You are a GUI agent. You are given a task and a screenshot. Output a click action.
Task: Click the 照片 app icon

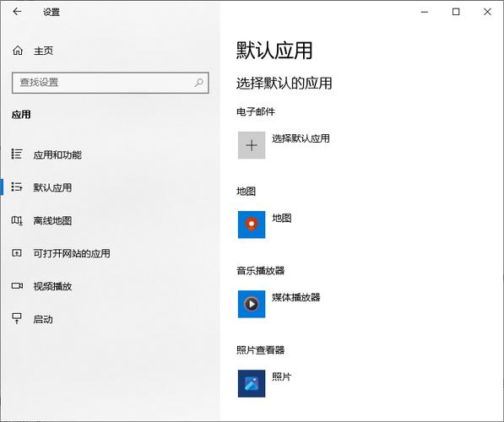(252, 383)
